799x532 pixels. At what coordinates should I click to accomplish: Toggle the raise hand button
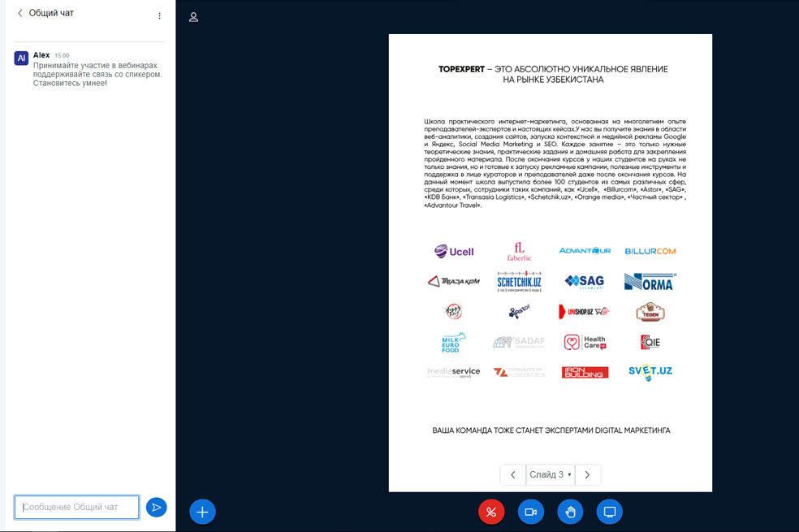pos(570,512)
